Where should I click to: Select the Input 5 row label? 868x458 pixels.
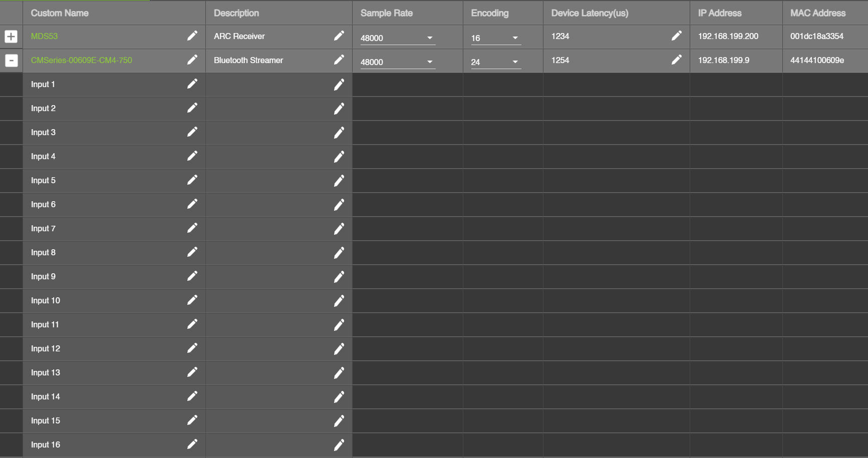tap(43, 180)
